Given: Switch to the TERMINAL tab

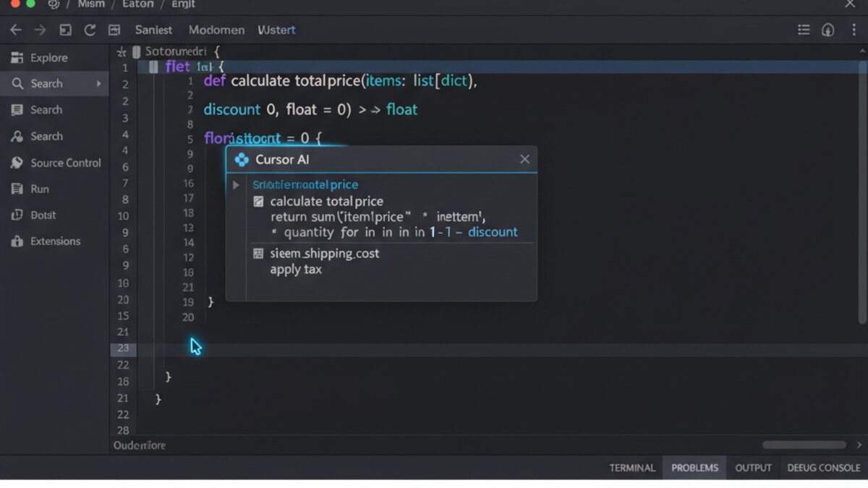Looking at the screenshot, I should [632, 468].
